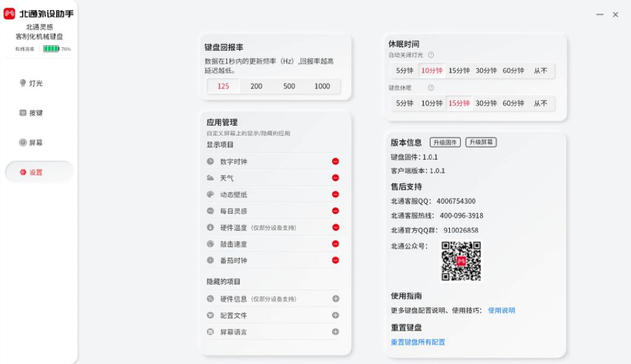The width and height of the screenshot is (631, 364).
Task: Set auto light-off to 30分钟
Action: tap(486, 71)
